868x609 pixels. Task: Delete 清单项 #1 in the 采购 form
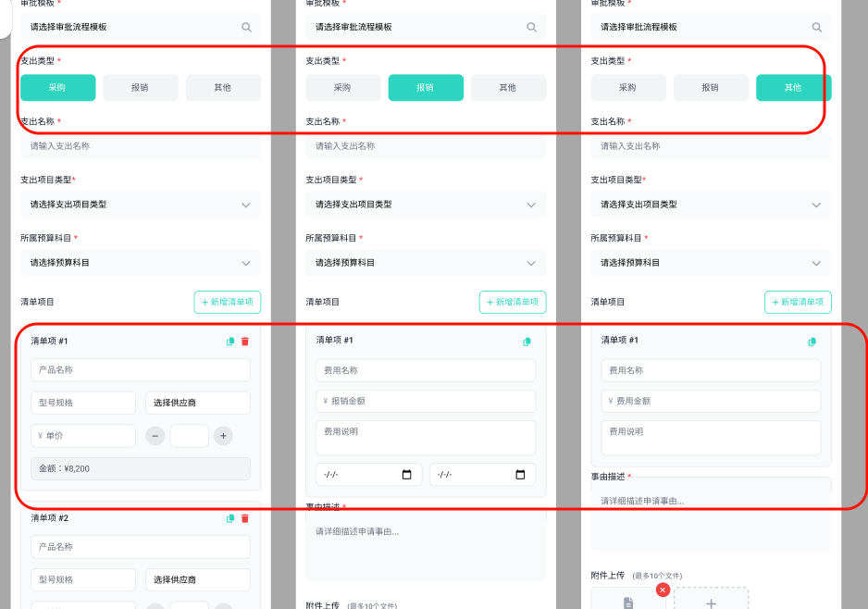tap(245, 342)
